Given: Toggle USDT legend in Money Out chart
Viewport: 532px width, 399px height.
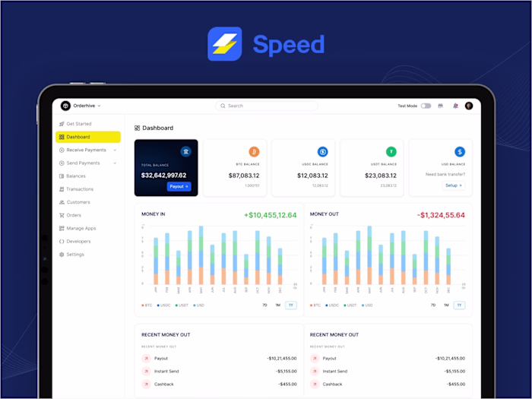Looking at the screenshot, I should (x=350, y=305).
